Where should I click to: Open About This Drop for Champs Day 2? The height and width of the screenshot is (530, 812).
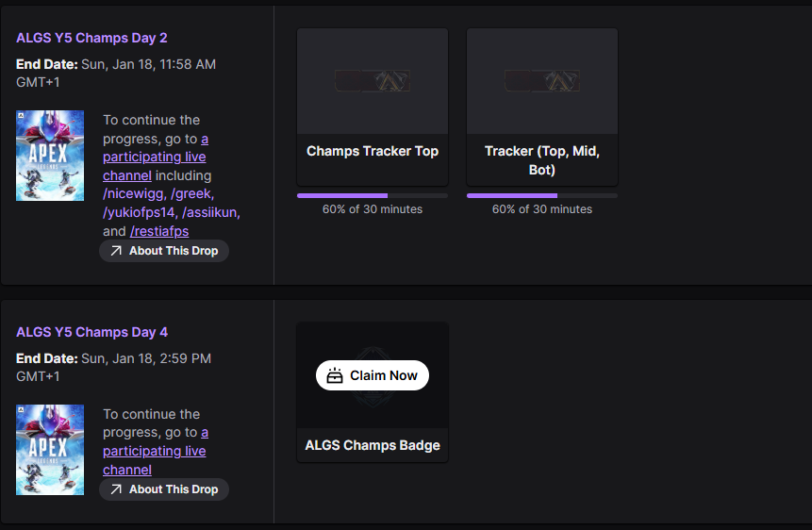pos(164,251)
